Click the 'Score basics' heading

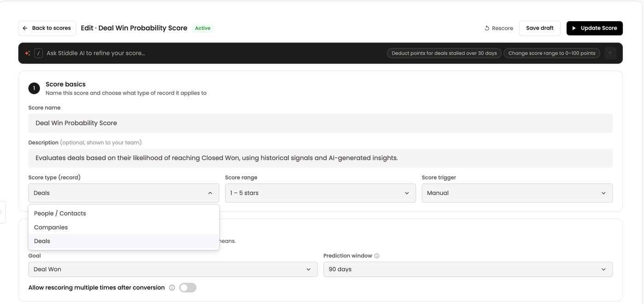[x=65, y=84]
